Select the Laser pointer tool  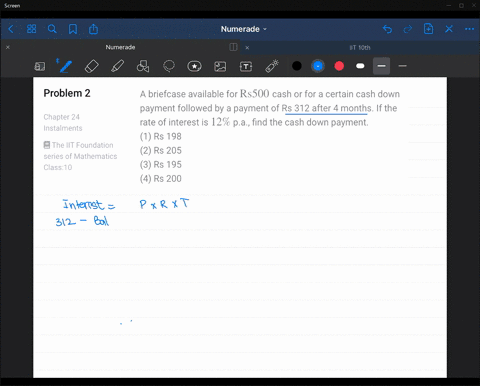click(x=272, y=66)
